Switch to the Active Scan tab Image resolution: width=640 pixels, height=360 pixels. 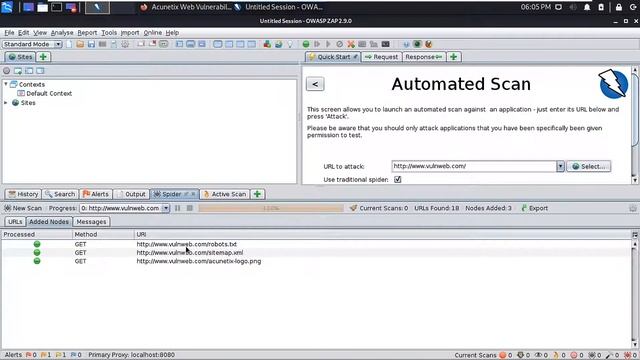(x=224, y=194)
